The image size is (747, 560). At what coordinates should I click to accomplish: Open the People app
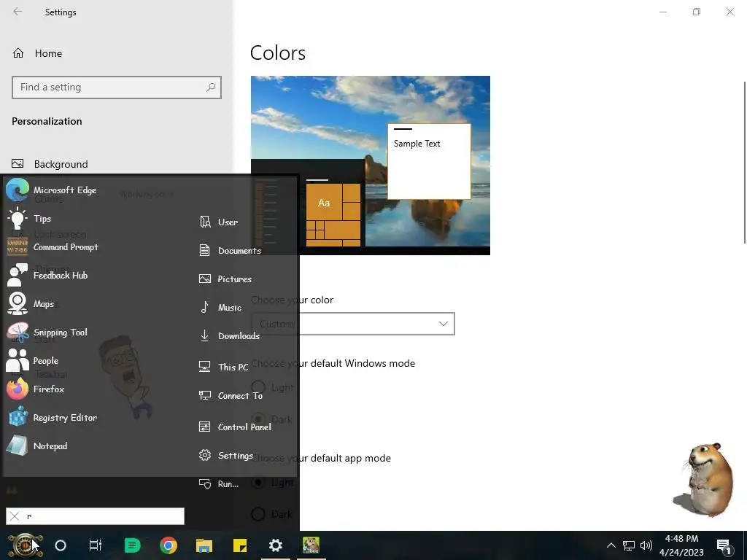(32, 360)
